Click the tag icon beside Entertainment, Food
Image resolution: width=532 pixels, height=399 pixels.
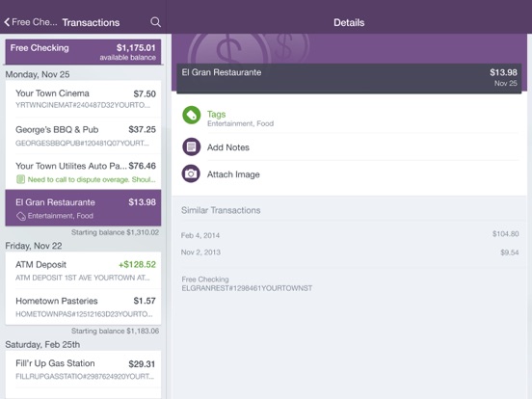click(21, 216)
